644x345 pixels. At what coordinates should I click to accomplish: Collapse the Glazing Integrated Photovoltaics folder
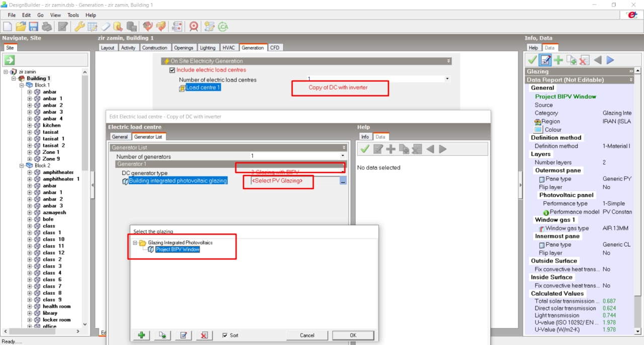click(135, 243)
